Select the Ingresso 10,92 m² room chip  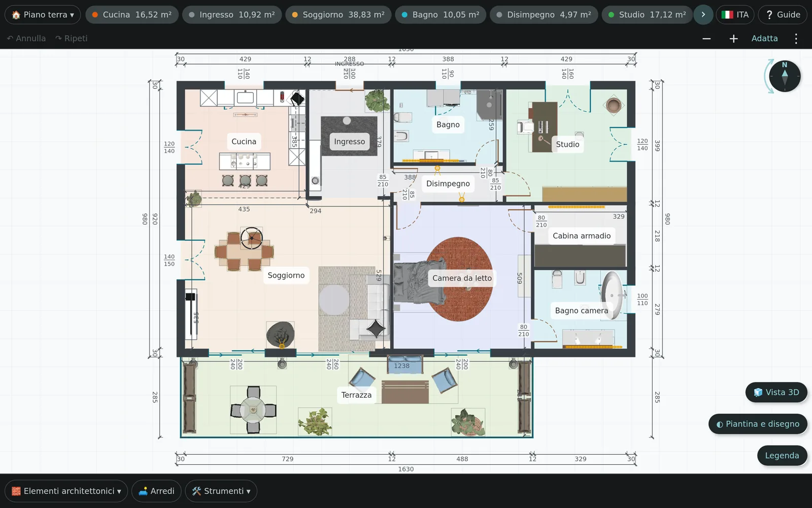231,15
